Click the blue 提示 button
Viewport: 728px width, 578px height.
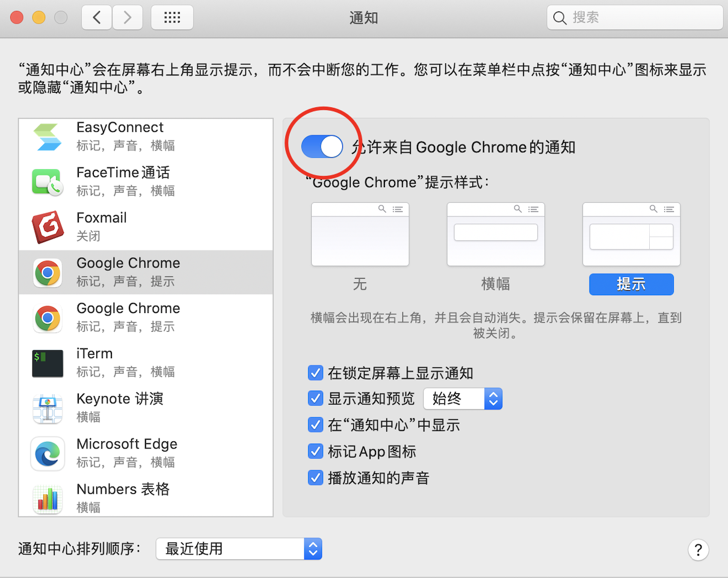click(631, 284)
